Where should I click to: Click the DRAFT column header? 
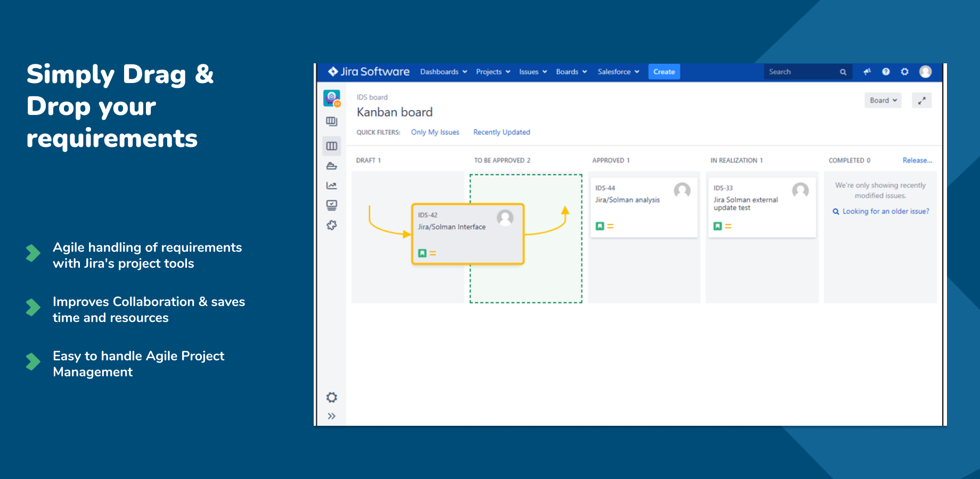click(369, 160)
